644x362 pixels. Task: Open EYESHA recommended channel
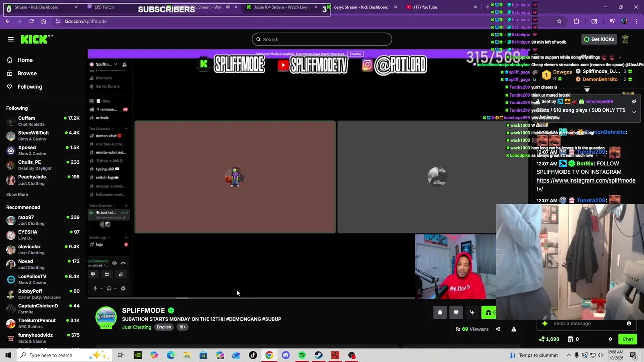[43, 235]
